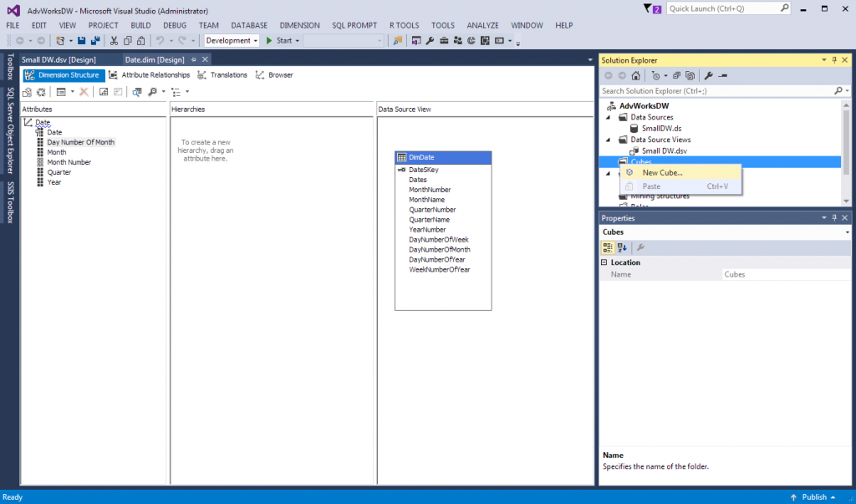Switch to the Browser tab
Screen dimensions: 856x504
[274, 75]
